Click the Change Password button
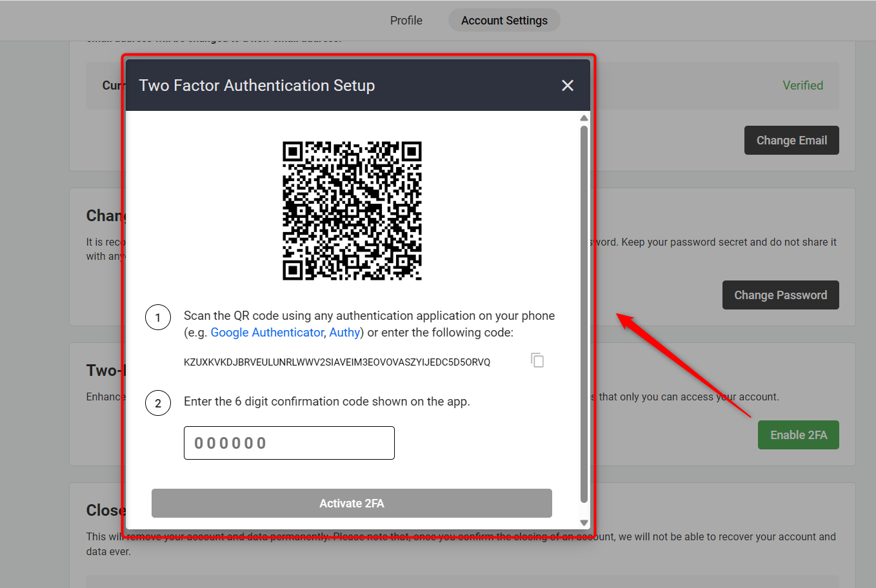 tap(781, 295)
